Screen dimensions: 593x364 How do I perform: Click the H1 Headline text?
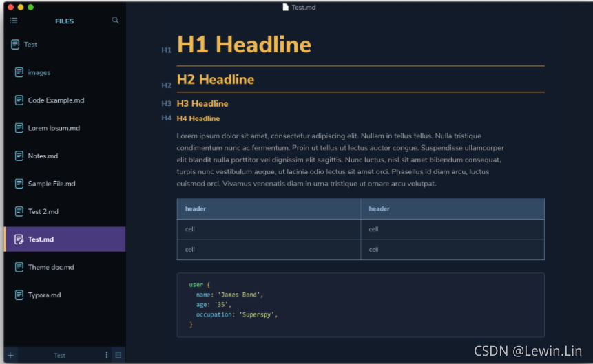(244, 45)
